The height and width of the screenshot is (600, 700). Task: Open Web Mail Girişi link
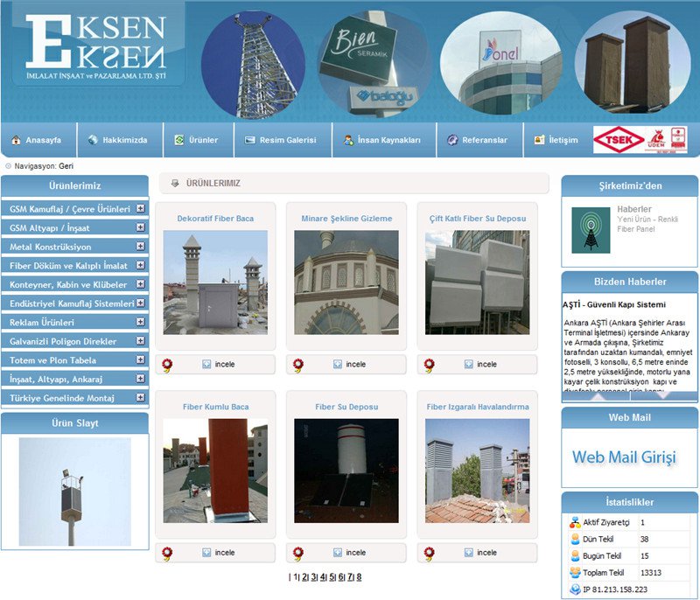(x=624, y=457)
